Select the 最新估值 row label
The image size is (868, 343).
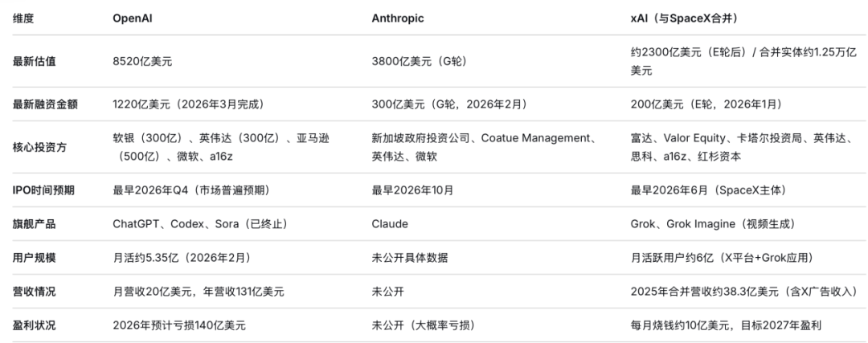(34, 60)
